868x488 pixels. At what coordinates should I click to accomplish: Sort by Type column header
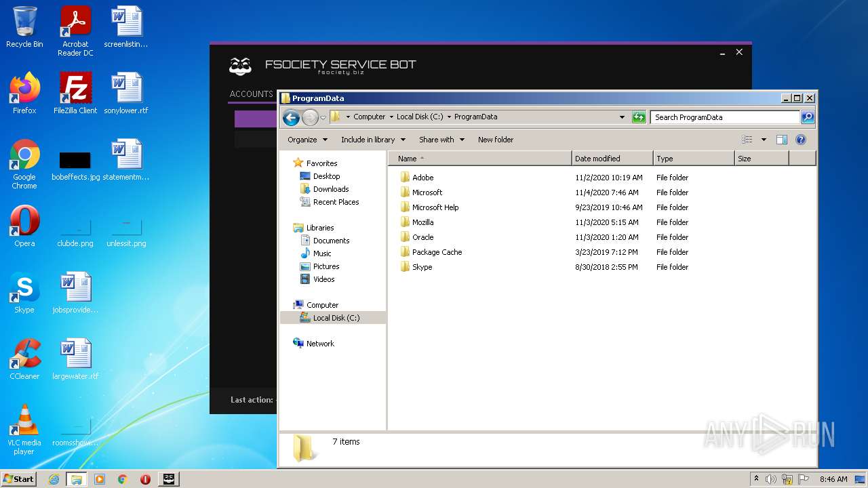[x=694, y=159]
